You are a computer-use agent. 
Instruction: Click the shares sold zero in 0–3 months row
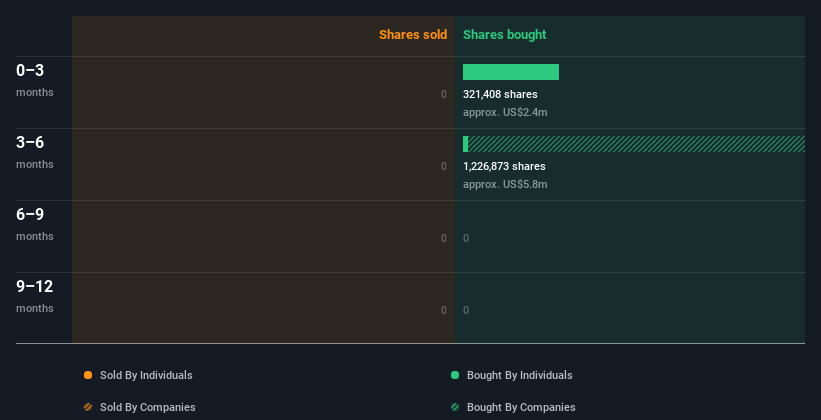tap(444, 94)
